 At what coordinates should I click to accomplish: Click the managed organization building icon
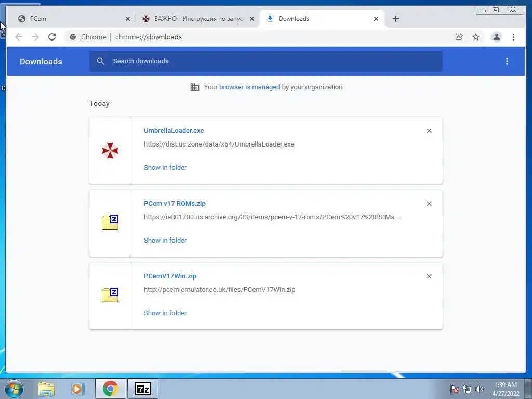pyautogui.click(x=195, y=87)
